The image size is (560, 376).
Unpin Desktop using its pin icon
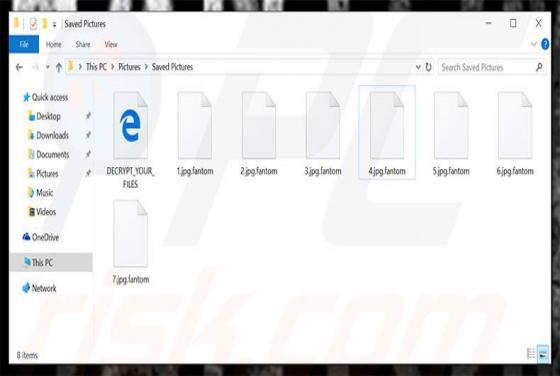point(88,116)
